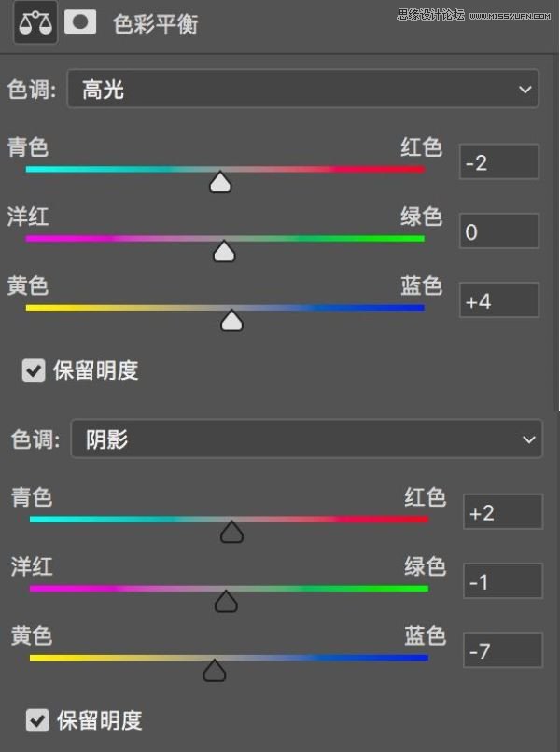Open the 色调 dropdown showing 高光

point(302,90)
